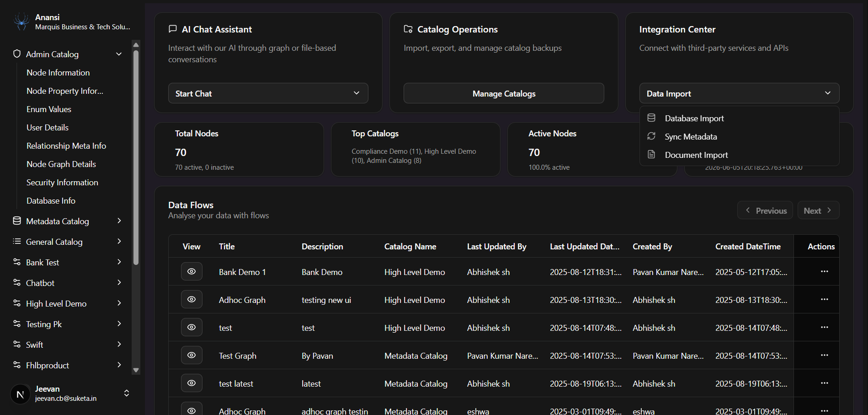Click the Swift flow icon

pyautogui.click(x=17, y=345)
